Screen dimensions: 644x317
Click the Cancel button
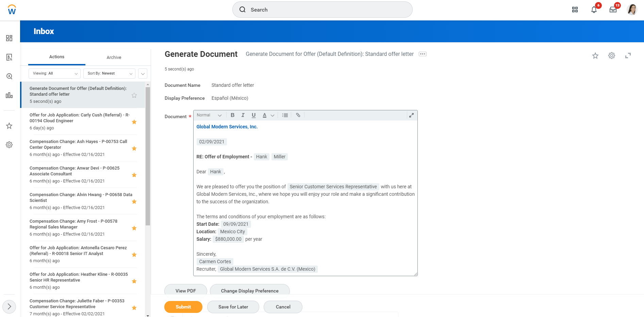[283, 307]
